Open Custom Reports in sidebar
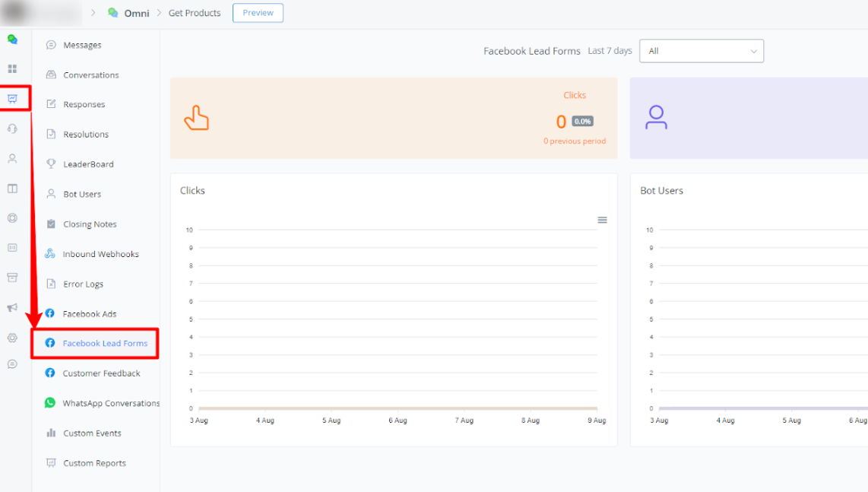This screenshot has width=868, height=492. pyautogui.click(x=94, y=463)
